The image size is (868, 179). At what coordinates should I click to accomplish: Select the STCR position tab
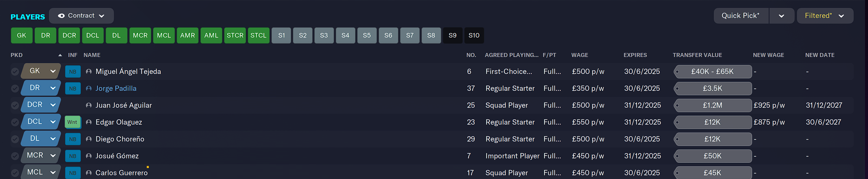tap(235, 35)
